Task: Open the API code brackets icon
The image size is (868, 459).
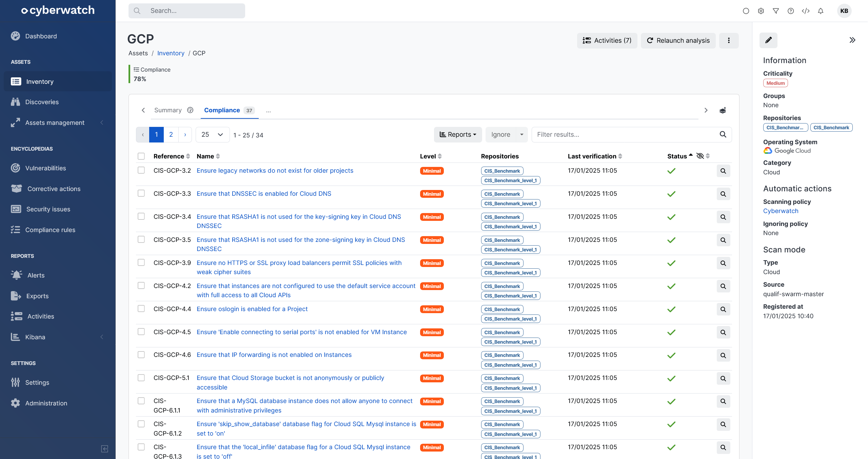Action: [806, 11]
